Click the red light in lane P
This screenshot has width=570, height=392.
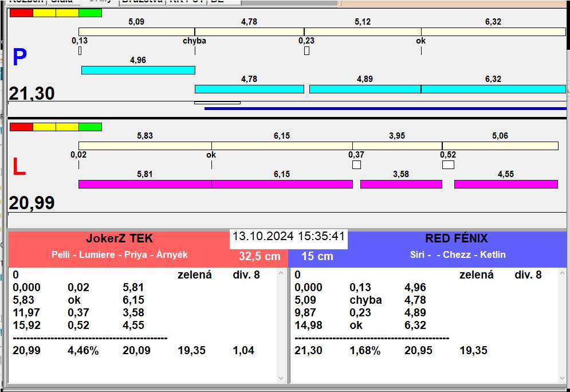coord(21,13)
